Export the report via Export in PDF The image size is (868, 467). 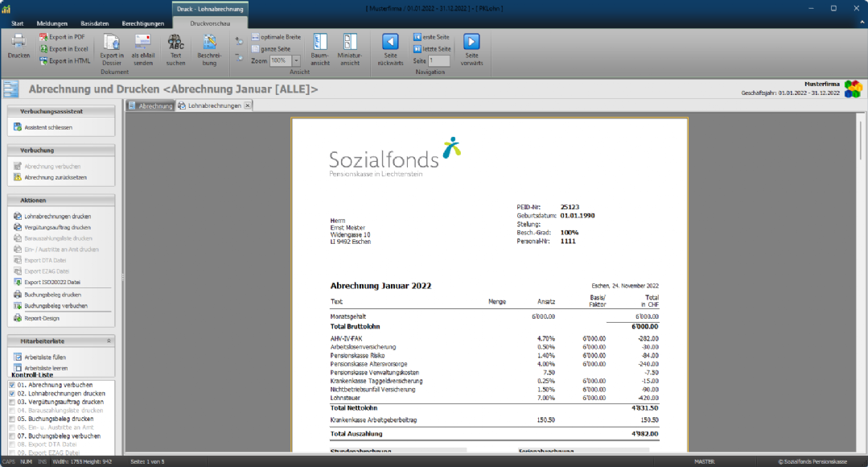pyautogui.click(x=63, y=37)
